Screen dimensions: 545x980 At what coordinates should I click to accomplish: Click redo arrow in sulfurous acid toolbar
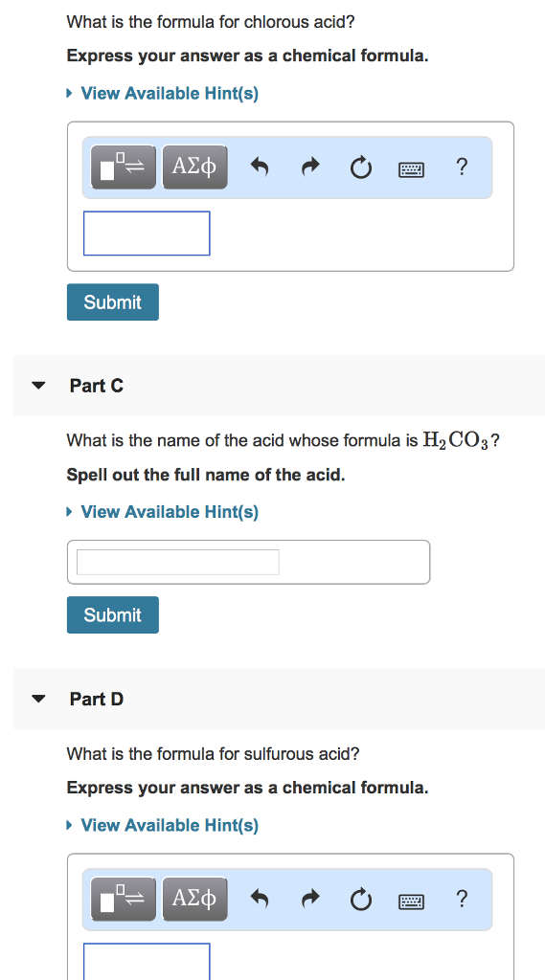tap(310, 899)
